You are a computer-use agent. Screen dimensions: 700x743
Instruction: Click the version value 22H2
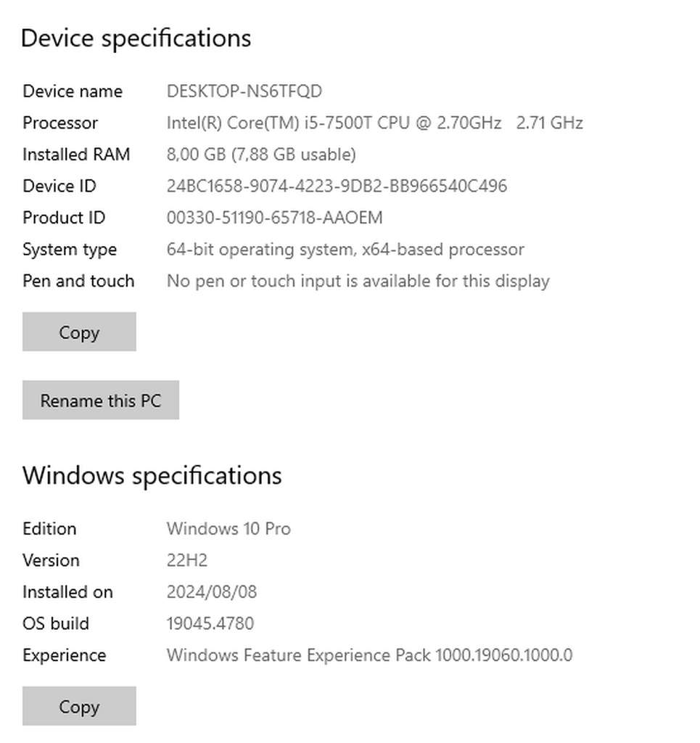pyautogui.click(x=187, y=561)
